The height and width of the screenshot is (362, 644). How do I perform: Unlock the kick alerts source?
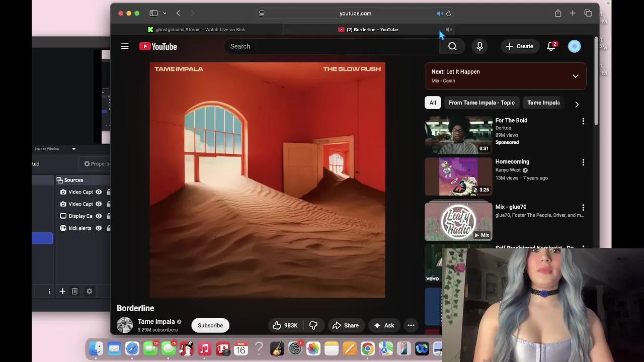[x=108, y=228]
